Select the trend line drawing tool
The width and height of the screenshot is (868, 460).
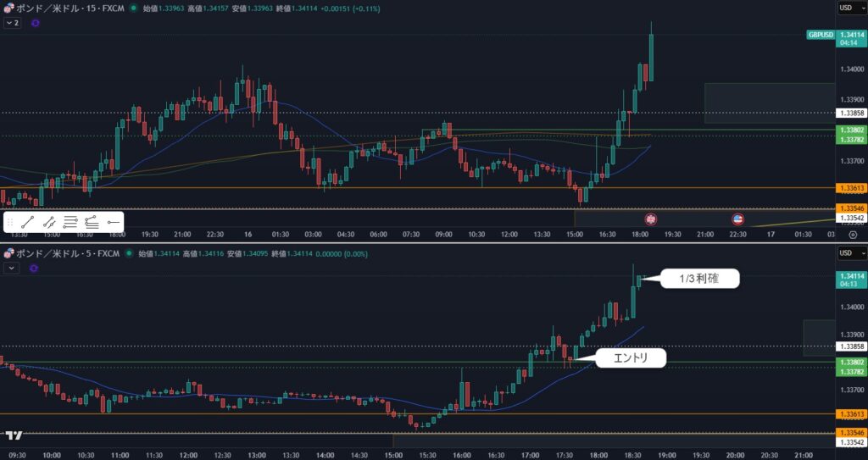28,223
